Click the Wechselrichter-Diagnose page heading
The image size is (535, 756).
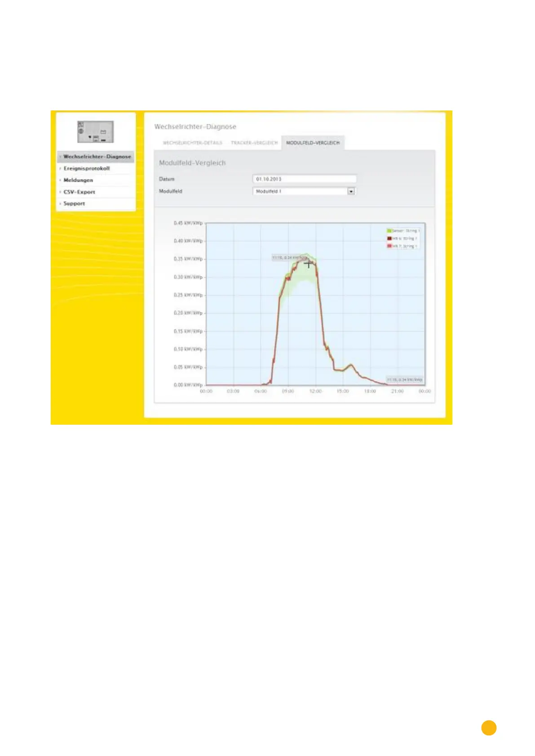point(195,127)
